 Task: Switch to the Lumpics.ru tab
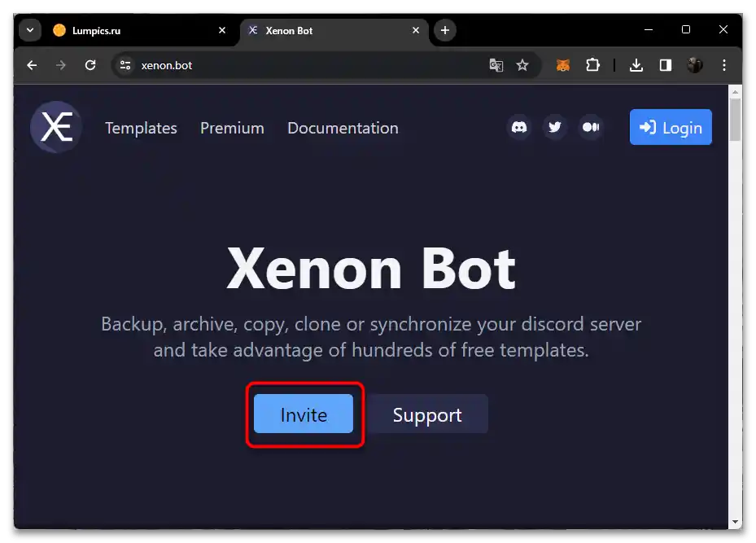[x=140, y=30]
